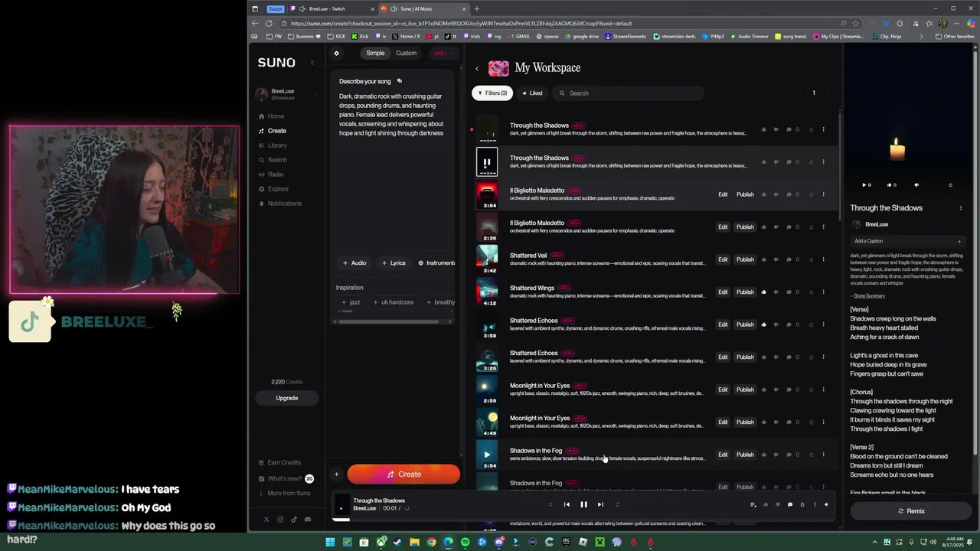The image size is (980, 551).
Task: Like first Through the Shadows row
Action: (764, 129)
